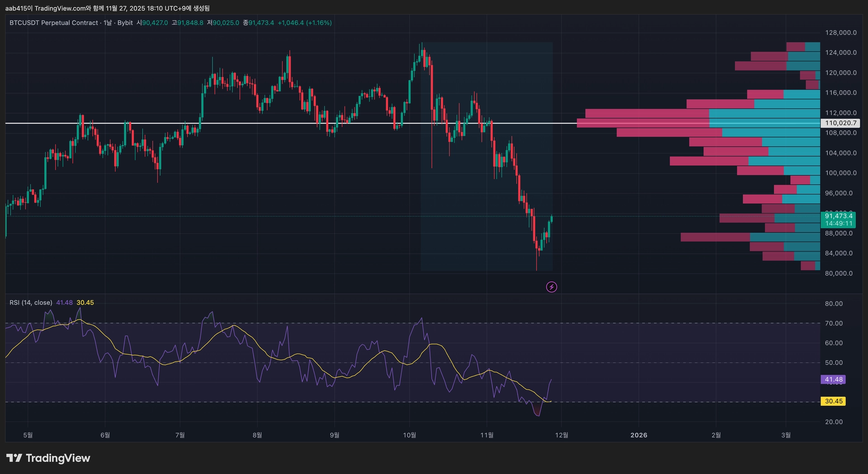Viewport: 868px width, 474px height.
Task: Click the purple 41.48 RSI value label
Action: click(833, 379)
